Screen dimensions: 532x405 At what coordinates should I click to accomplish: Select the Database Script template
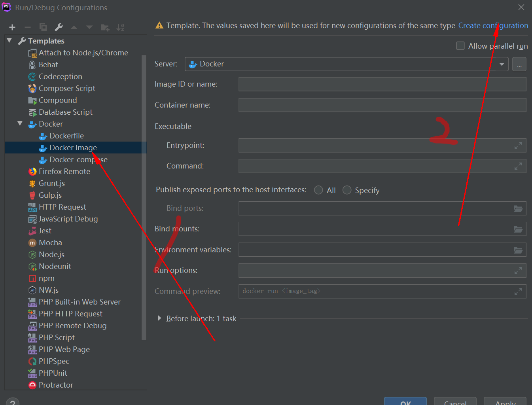(75, 112)
